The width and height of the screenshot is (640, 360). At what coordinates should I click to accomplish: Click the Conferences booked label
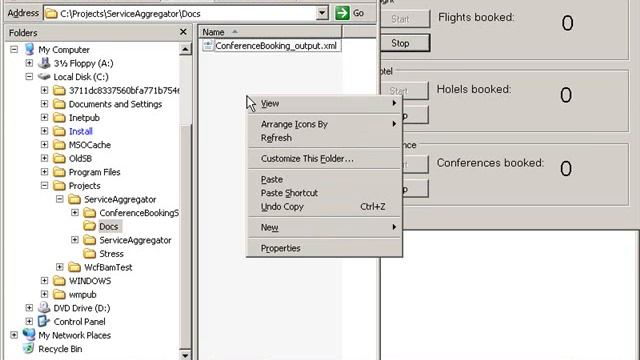[x=490, y=163]
